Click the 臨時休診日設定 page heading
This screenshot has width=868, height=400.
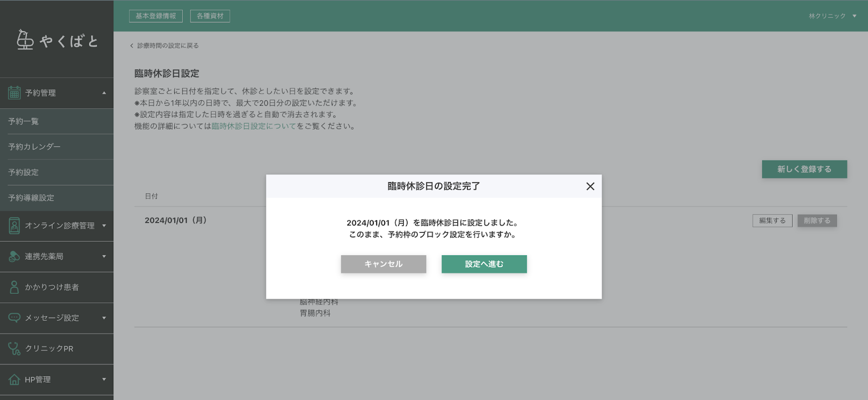coord(167,73)
